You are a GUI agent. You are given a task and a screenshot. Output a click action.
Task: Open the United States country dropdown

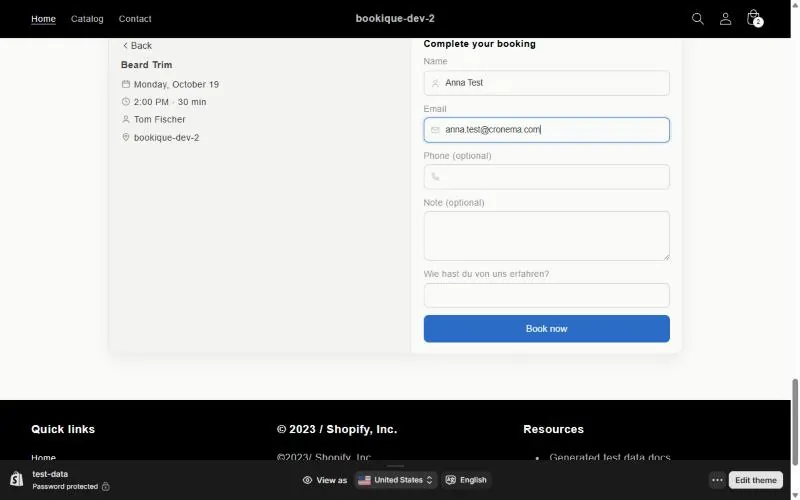(x=395, y=480)
